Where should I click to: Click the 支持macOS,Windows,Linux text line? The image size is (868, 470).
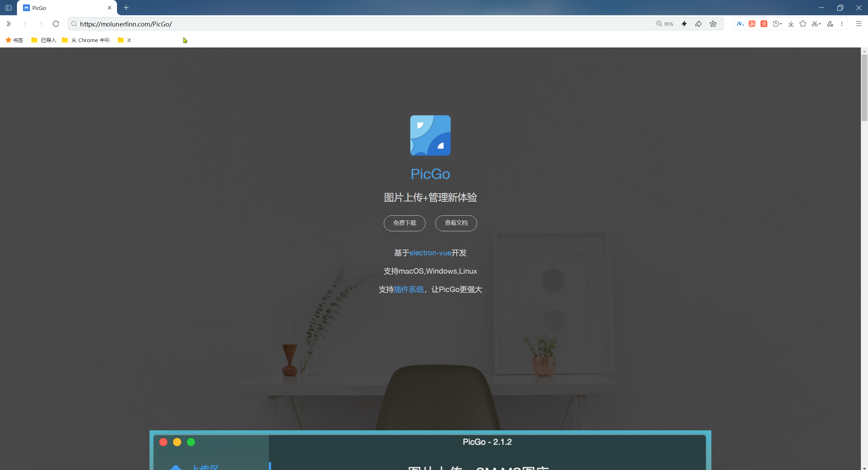click(x=430, y=271)
